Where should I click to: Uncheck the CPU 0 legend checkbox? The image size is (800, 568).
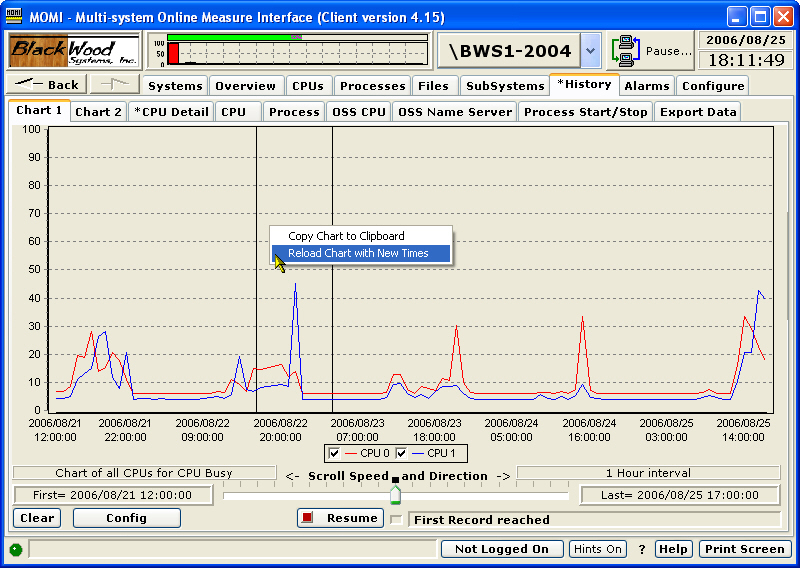[335, 453]
